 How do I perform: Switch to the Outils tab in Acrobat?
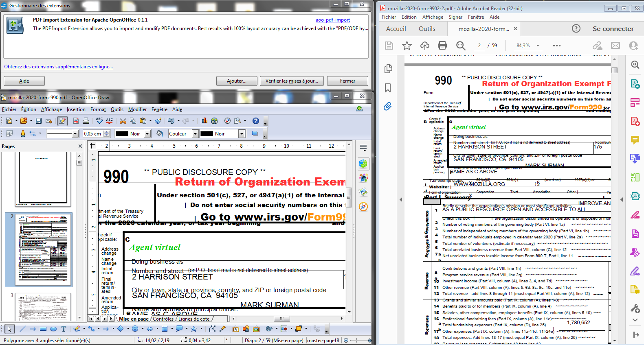(x=426, y=29)
